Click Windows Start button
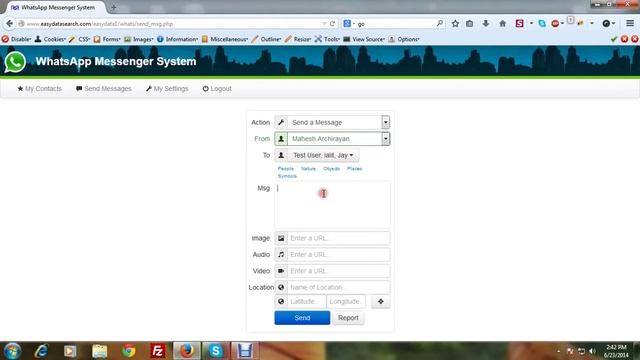Viewport: 640px width, 360px height. pyautogui.click(x=13, y=351)
